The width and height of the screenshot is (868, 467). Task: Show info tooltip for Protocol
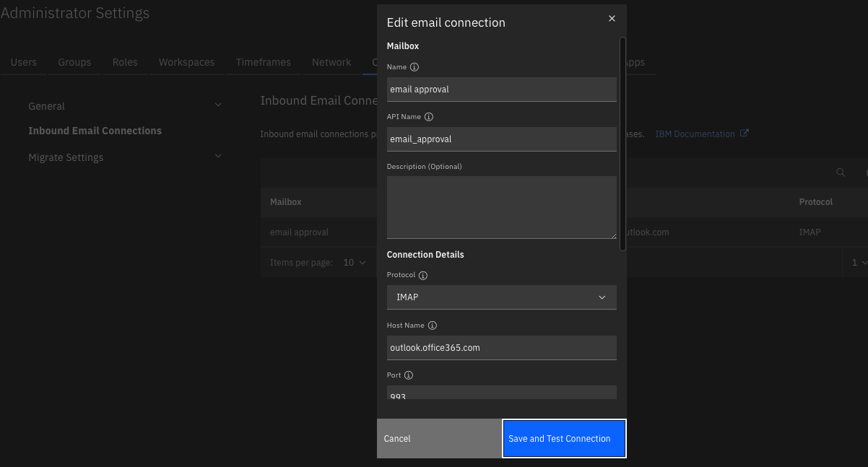coord(423,276)
